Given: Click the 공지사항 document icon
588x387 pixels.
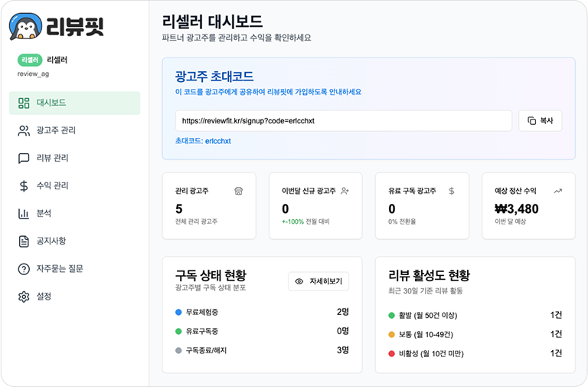Looking at the screenshot, I should tap(24, 241).
